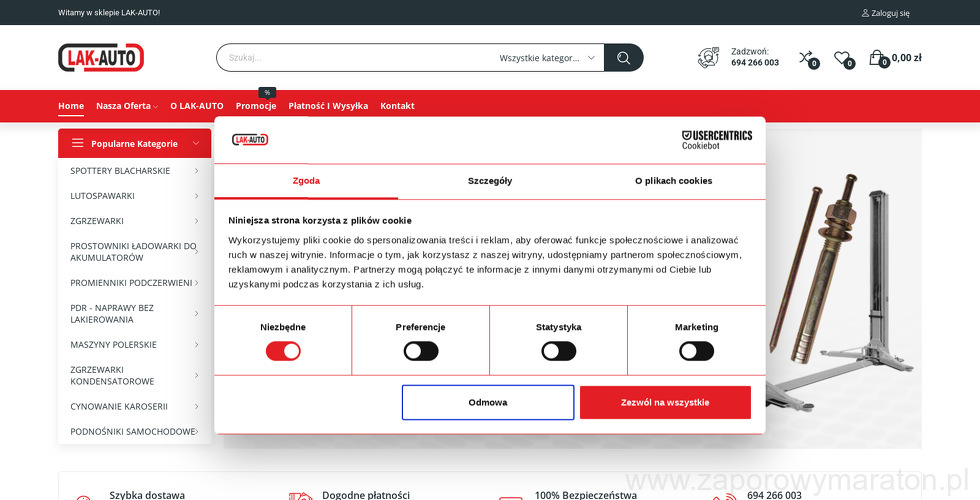Enable the Marketing cookie switch
Viewport: 980px width, 500px height.
696,351
